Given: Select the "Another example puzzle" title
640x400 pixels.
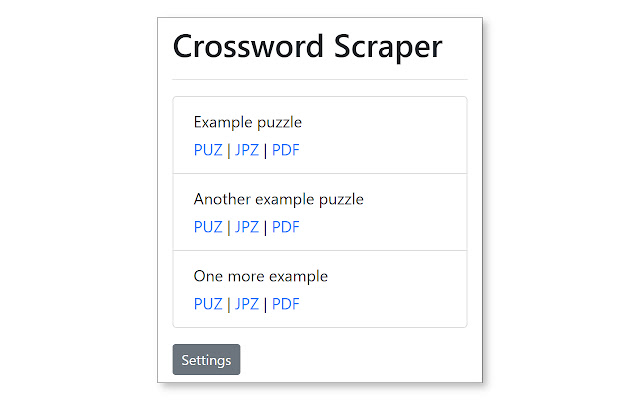Looking at the screenshot, I should (x=278, y=199).
